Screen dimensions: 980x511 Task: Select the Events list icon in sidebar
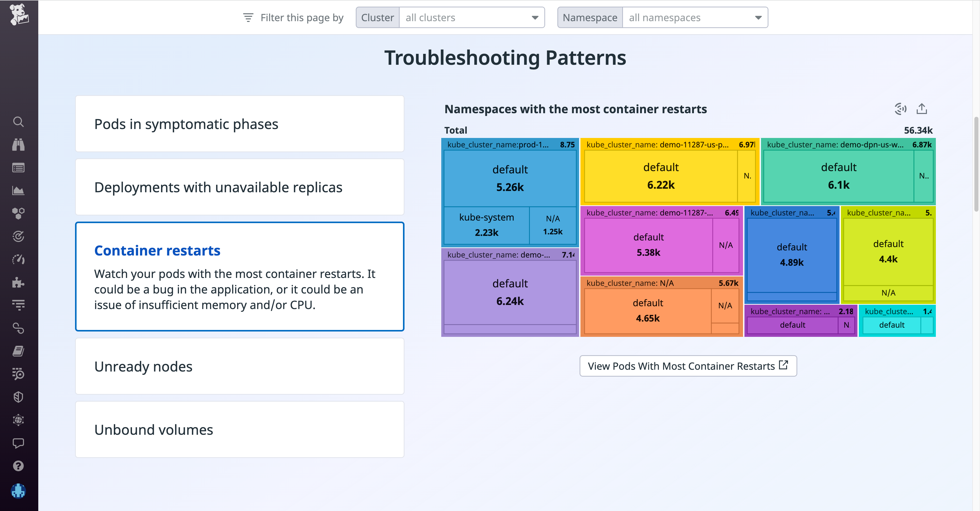click(x=19, y=167)
